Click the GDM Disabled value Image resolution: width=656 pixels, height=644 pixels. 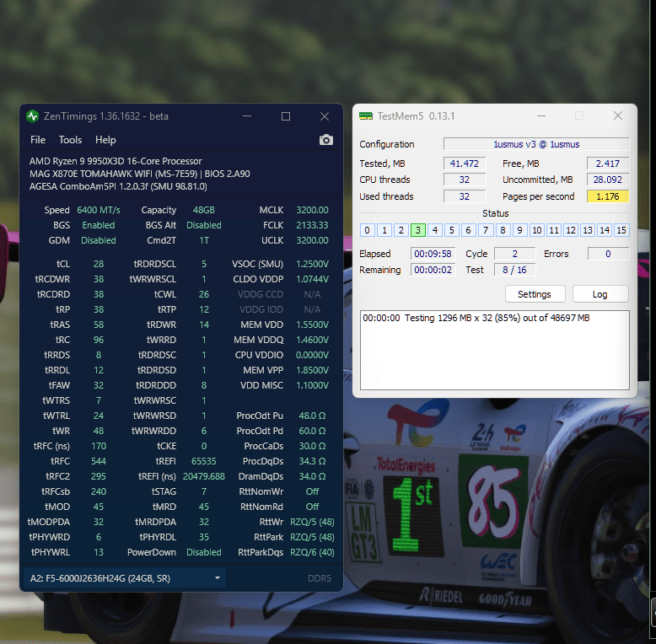pos(99,240)
